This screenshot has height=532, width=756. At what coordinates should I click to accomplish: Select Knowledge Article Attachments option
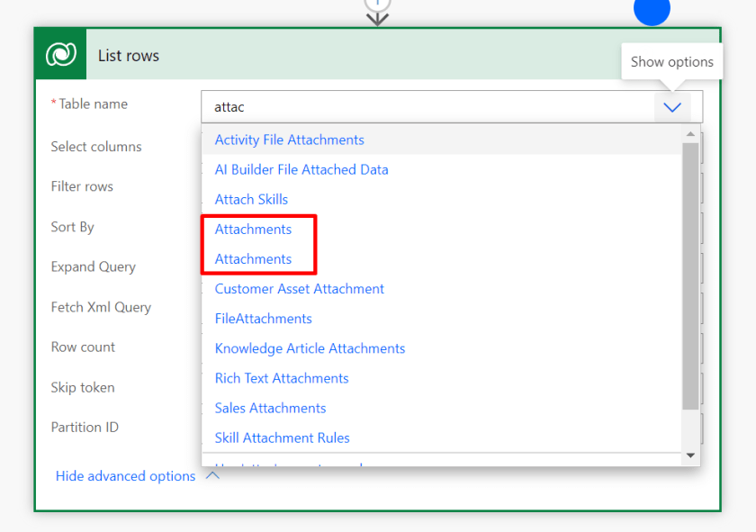(x=310, y=347)
